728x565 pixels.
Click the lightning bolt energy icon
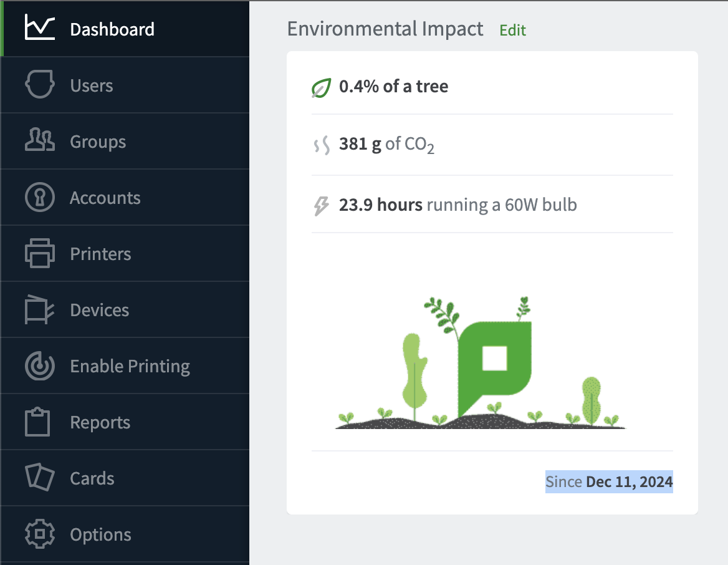pos(320,206)
